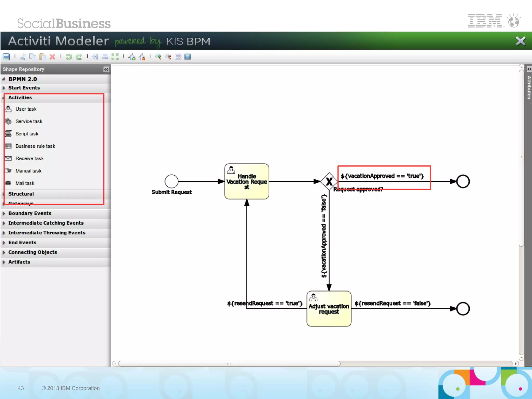Click the Add docker bend-point icon
This screenshot has height=399, width=532.
132,57
